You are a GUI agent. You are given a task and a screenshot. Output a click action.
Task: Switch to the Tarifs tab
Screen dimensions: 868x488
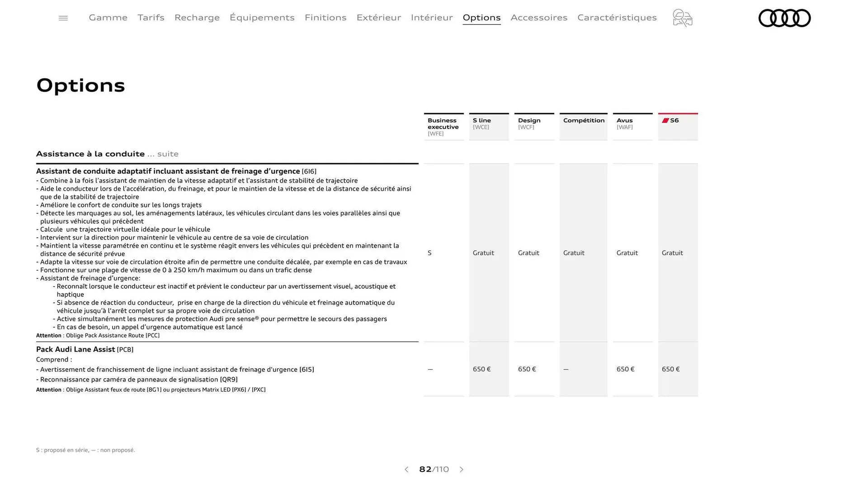(x=151, y=18)
